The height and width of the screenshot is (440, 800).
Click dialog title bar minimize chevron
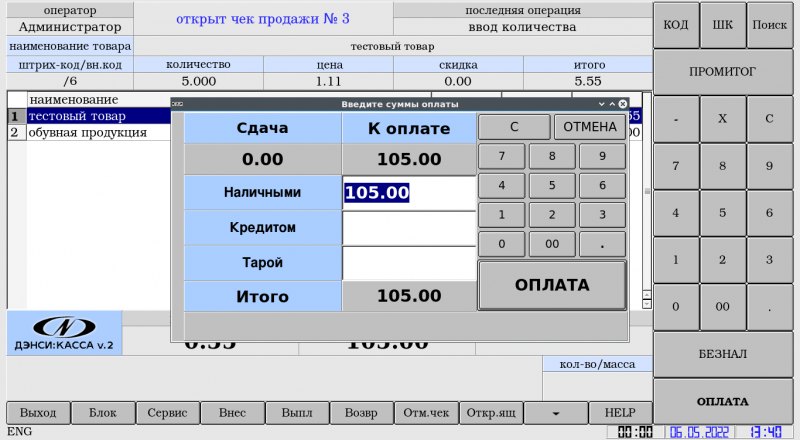[x=602, y=104]
